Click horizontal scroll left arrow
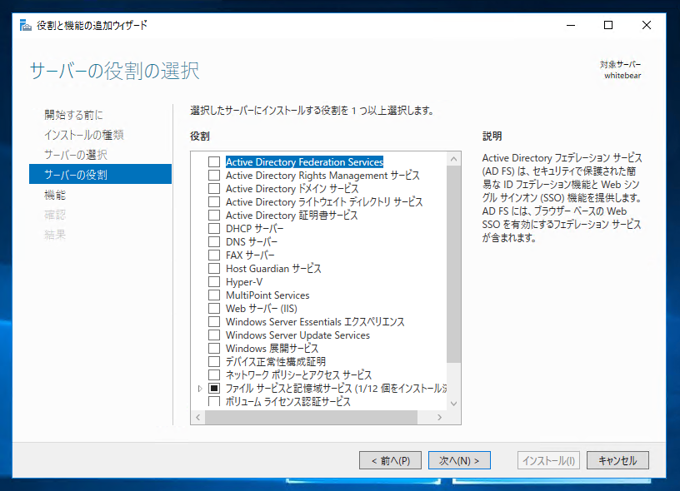This screenshot has width=680, height=491. [x=198, y=417]
